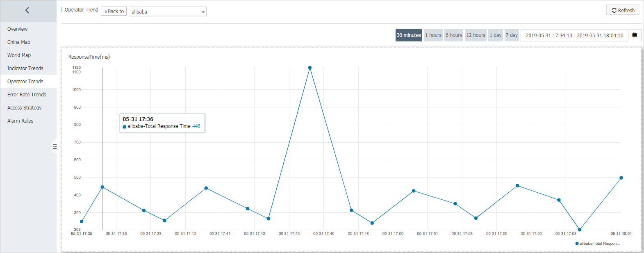Select the 1 day time range
644x253 pixels.
[x=496, y=35]
